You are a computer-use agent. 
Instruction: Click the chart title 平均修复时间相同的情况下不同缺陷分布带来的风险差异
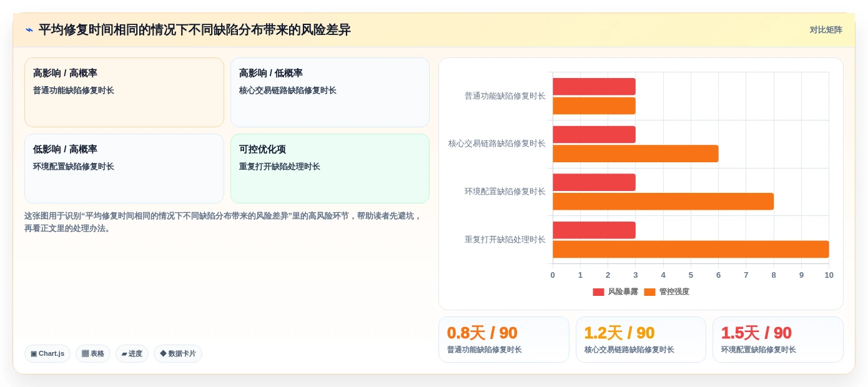tap(195, 30)
